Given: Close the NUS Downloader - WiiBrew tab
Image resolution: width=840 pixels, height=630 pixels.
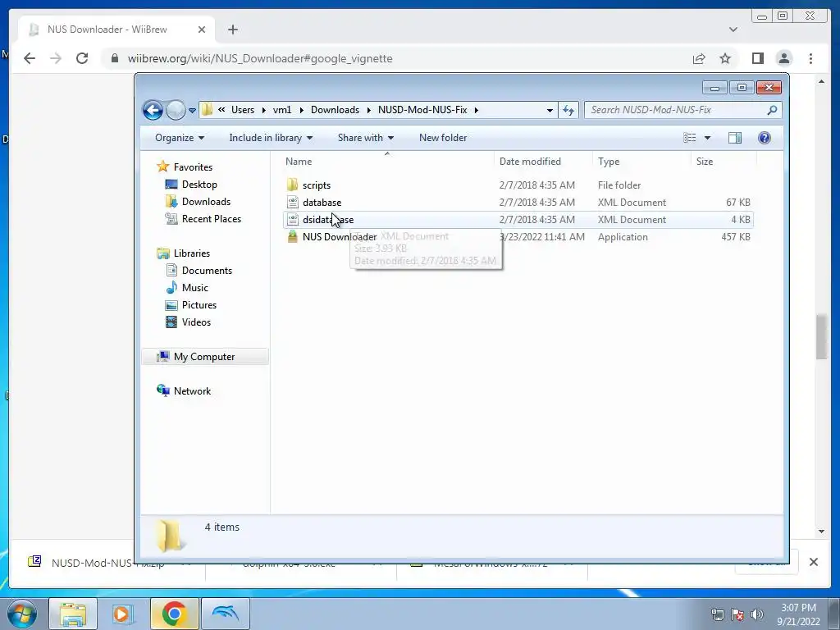Looking at the screenshot, I should coord(202,30).
